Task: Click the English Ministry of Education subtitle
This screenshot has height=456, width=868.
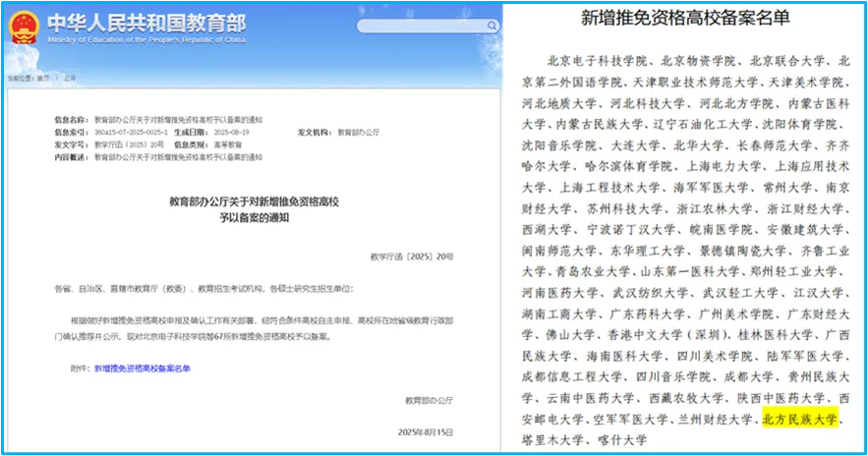Action: 146,40
